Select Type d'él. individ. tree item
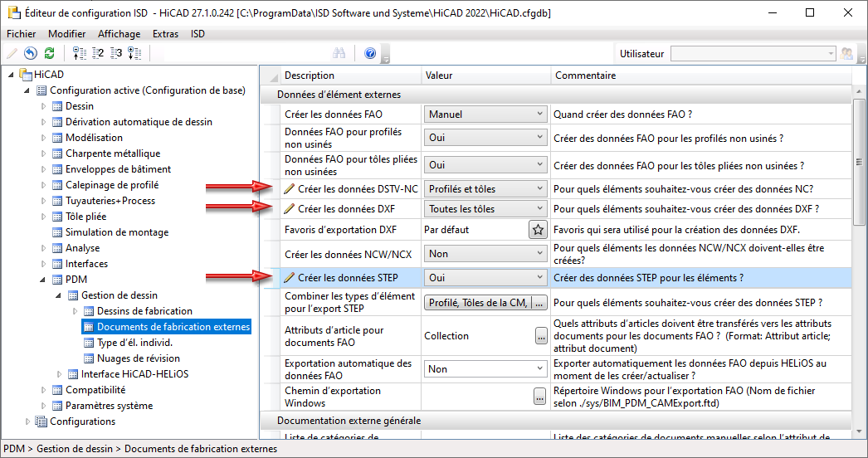Screen dimensions: 868x458 click(134, 343)
